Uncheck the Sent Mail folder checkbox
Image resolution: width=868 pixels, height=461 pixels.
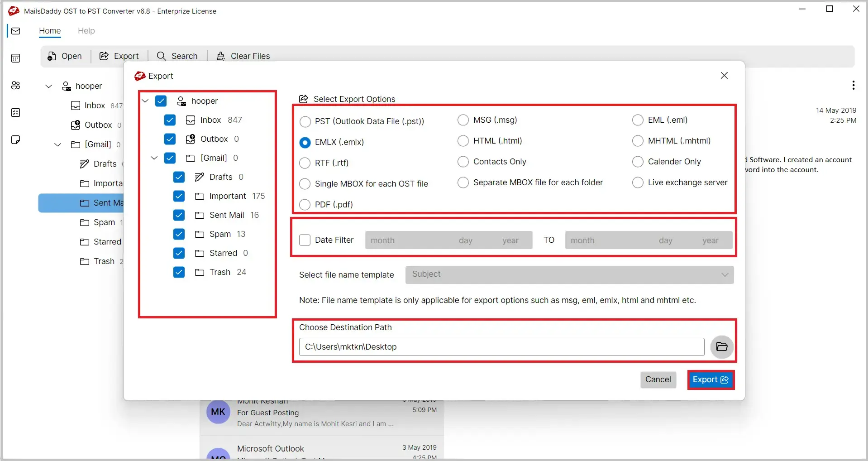click(179, 215)
